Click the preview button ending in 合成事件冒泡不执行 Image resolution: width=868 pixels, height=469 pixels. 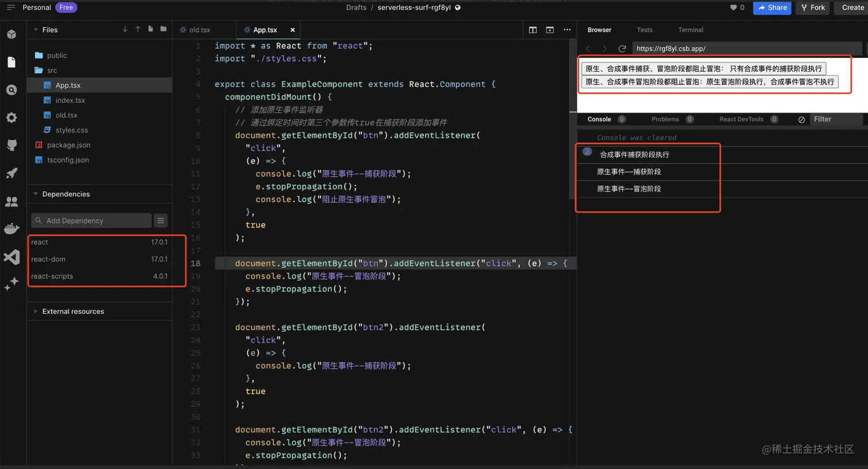click(710, 82)
